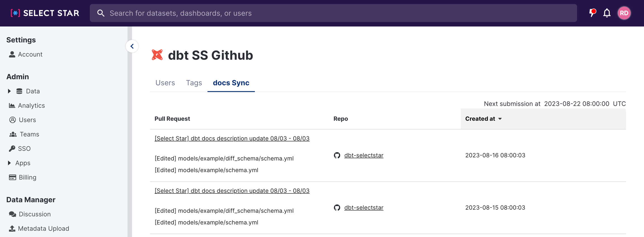This screenshot has width=644, height=237.
Task: Focus the datasets search field
Action: coord(335,13)
